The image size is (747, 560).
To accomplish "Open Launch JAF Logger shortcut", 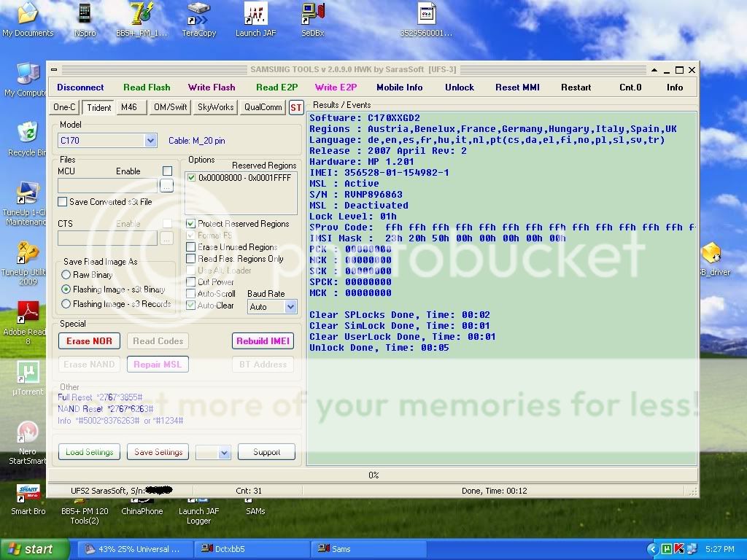I will [198, 512].
